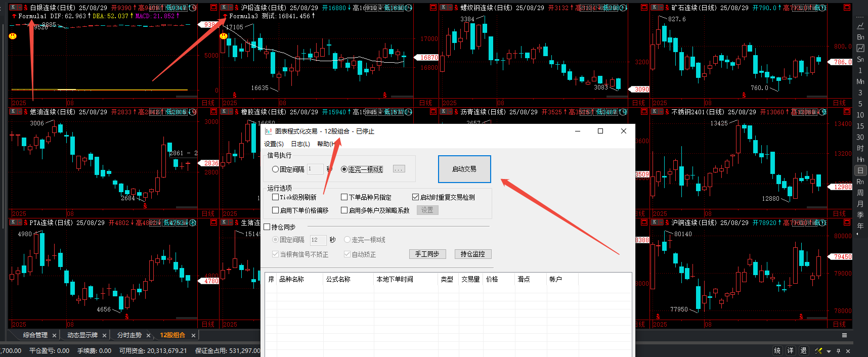
Task: Enable 下单品种另指定 checkbox
Action: tap(344, 197)
